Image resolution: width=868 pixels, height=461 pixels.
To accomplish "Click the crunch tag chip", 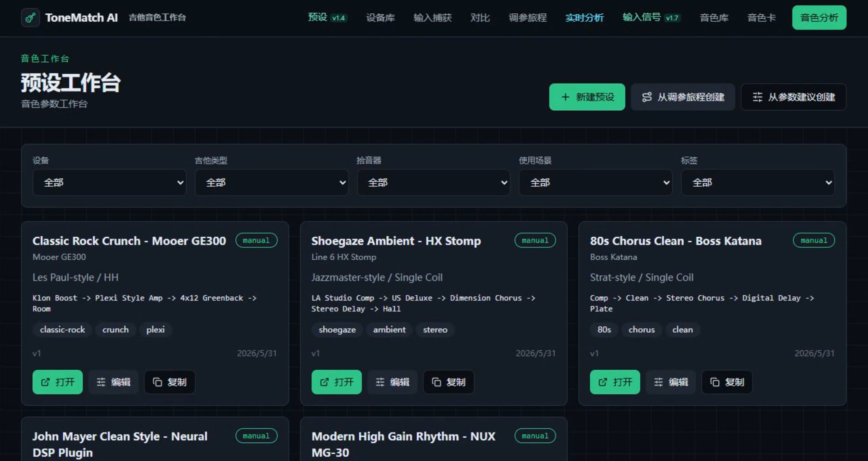I will pos(115,330).
